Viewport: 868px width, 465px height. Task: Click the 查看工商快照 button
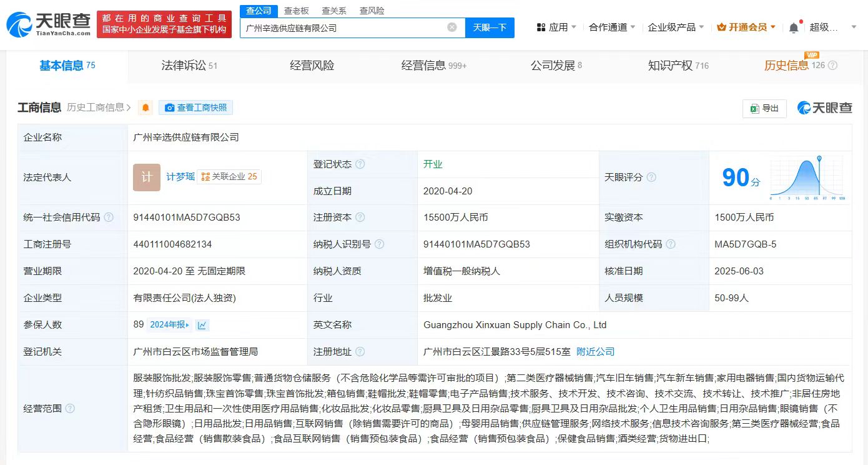[195, 107]
